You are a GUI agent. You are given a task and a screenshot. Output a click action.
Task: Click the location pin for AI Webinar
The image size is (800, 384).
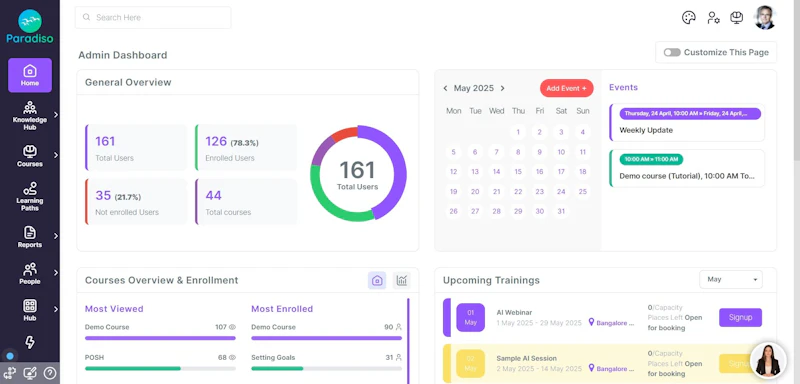coord(591,322)
